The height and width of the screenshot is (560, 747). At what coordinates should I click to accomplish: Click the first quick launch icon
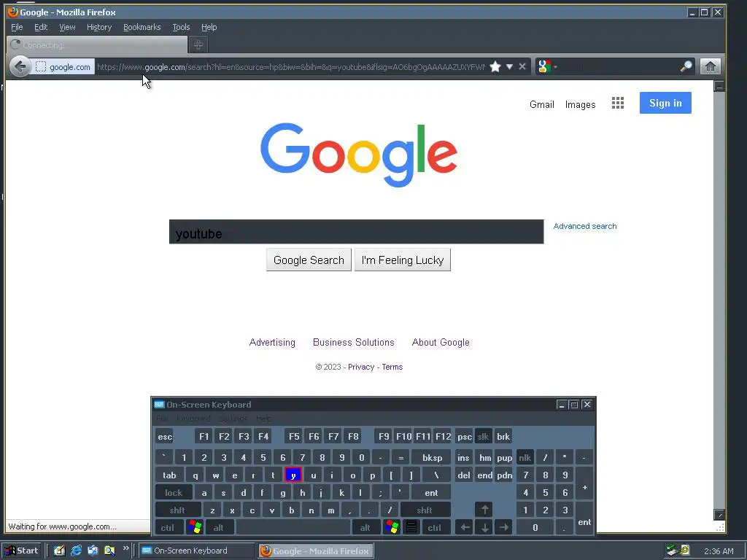click(x=59, y=551)
